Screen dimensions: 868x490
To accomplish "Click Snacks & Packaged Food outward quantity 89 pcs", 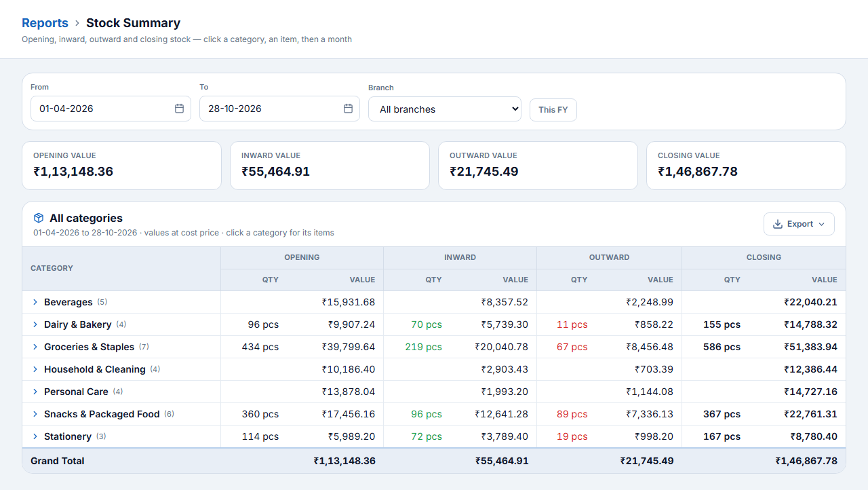I will click(572, 414).
